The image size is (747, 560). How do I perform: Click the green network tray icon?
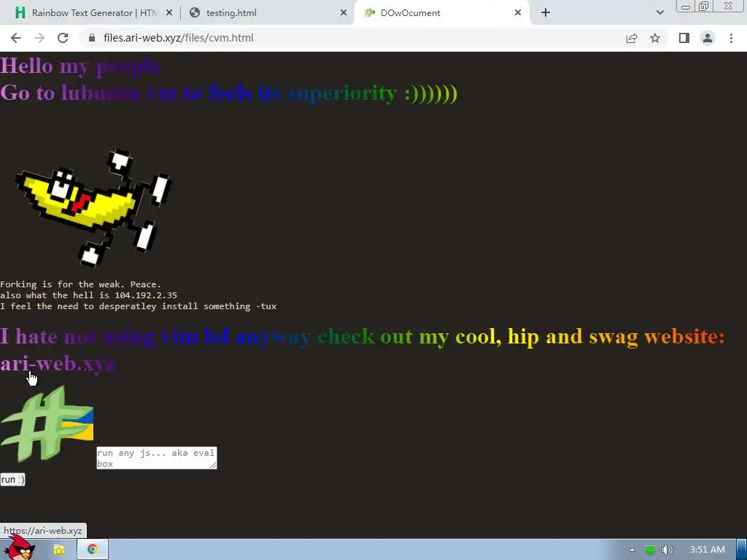pyautogui.click(x=650, y=550)
